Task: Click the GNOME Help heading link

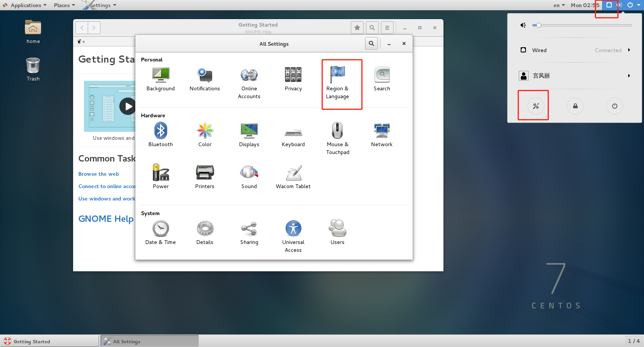Action: click(106, 218)
